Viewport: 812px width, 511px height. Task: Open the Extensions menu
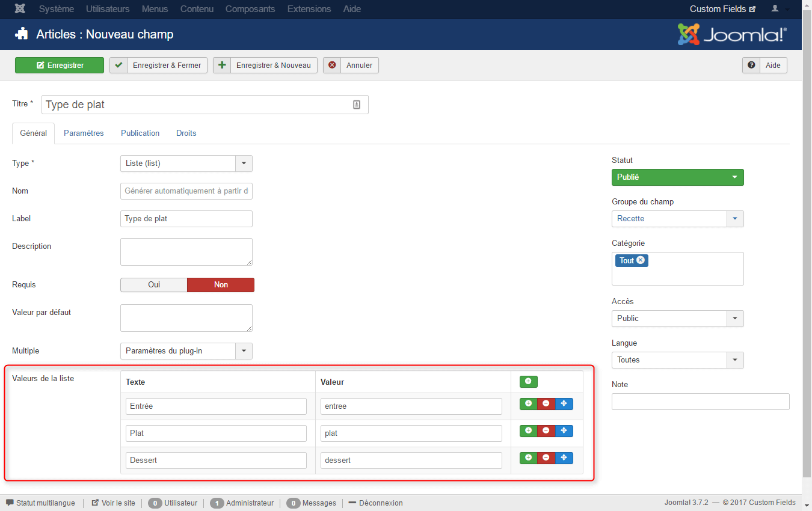[309, 9]
